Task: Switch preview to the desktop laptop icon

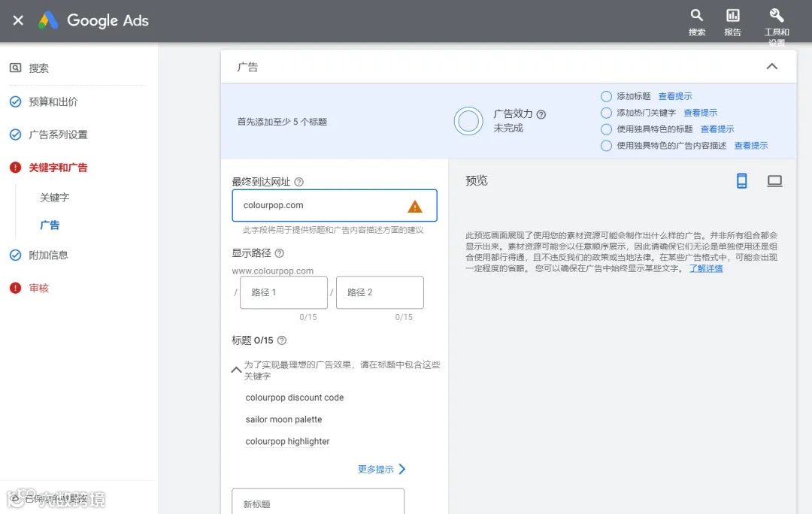Action: 774,180
